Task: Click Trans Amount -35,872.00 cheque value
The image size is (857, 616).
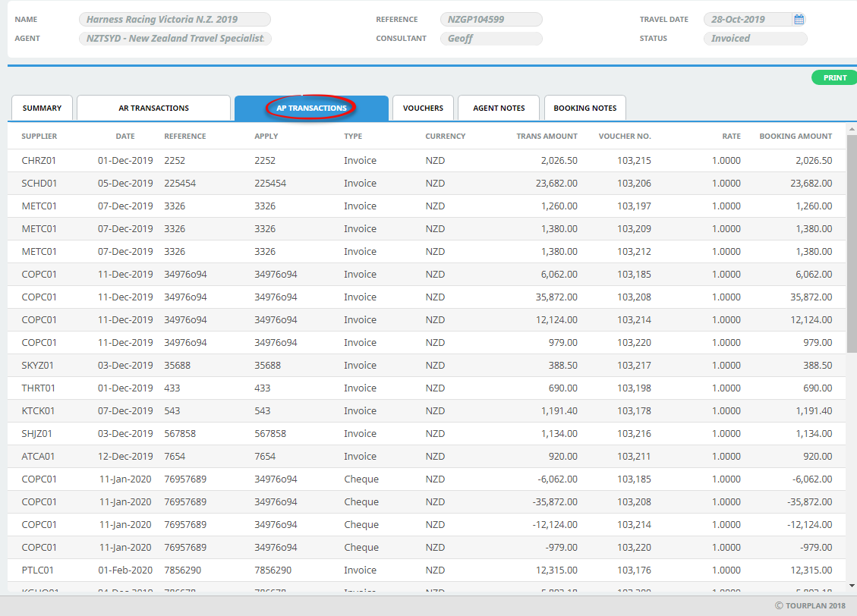Action: coord(555,502)
